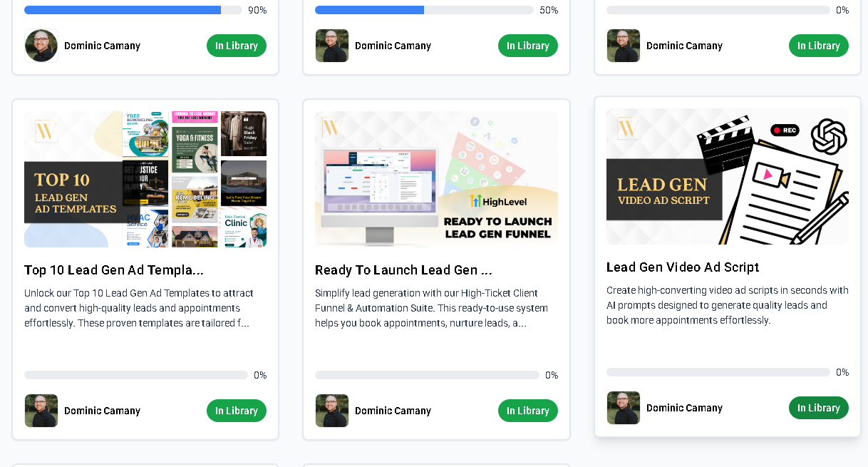The height and width of the screenshot is (467, 868).
Task: Click In Library button on the 50% card
Action: [528, 46]
